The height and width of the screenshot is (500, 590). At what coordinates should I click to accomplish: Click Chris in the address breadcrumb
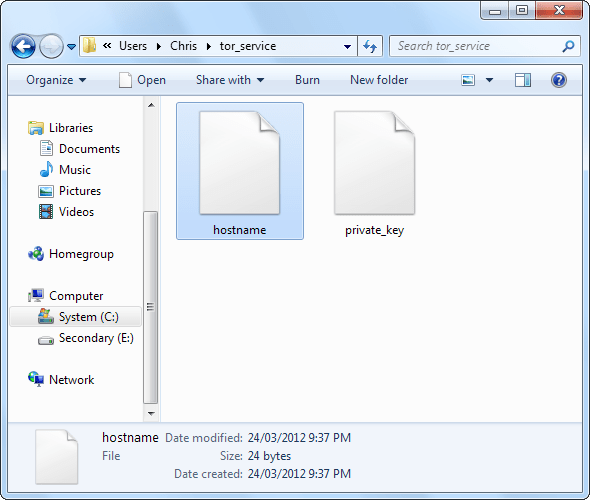(x=183, y=46)
